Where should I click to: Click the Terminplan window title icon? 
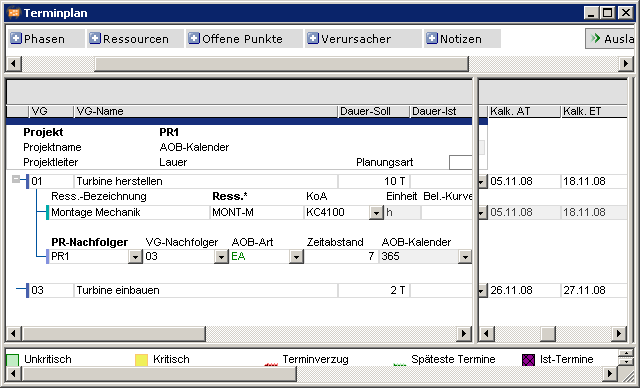tap(13, 13)
